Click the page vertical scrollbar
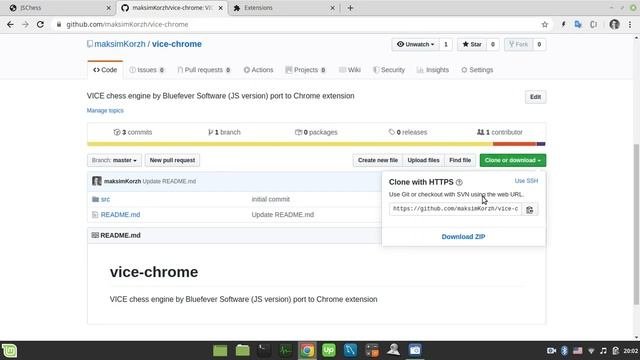Screen dimensions: 640x360 (x=636, y=224)
